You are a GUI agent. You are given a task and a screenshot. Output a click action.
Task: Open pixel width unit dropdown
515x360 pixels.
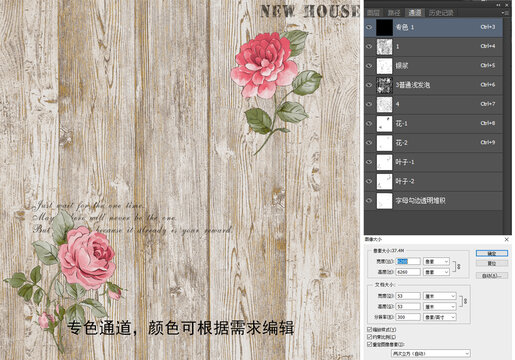[436, 261]
